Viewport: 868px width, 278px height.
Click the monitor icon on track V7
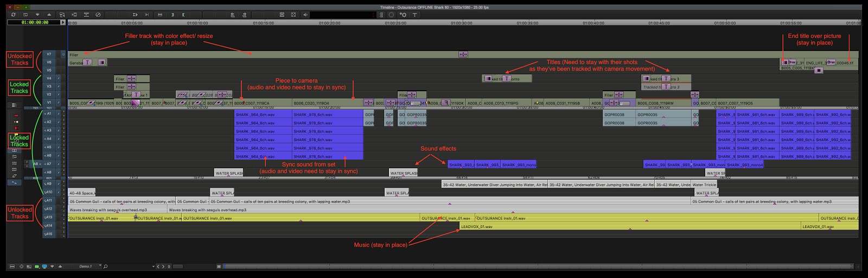63,54
